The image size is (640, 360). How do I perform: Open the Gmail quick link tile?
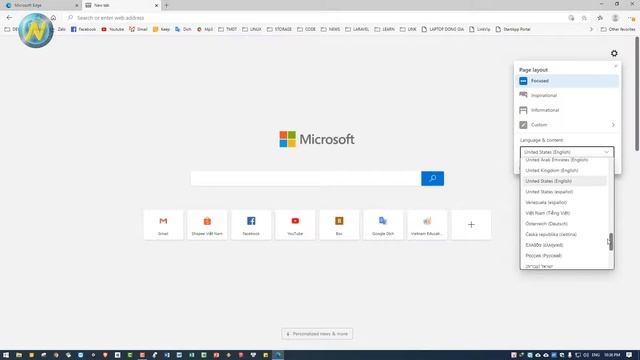coord(163,225)
